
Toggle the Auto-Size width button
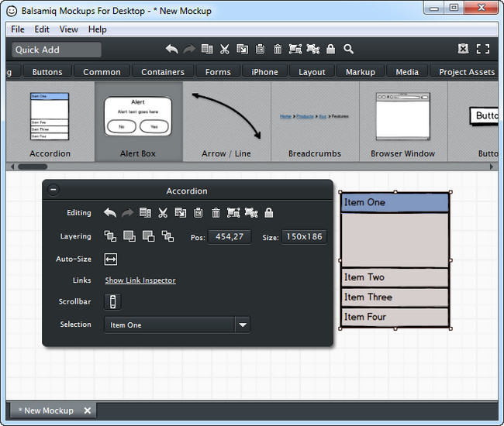[x=111, y=259]
